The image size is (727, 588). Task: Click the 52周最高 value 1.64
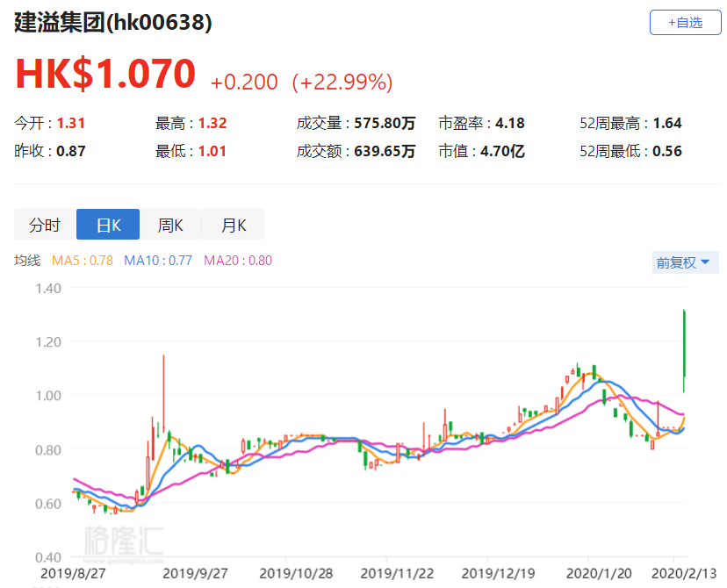pos(667,123)
